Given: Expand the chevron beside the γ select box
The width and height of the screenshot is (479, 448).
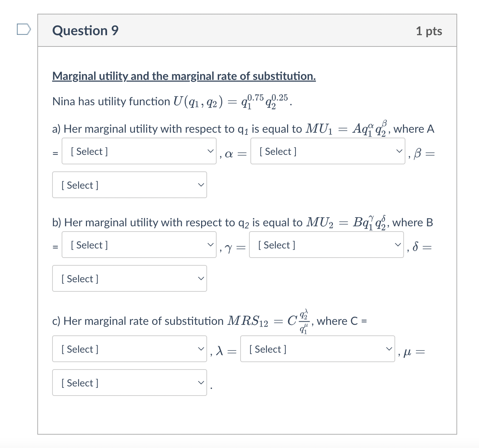Looking at the screenshot, I should point(398,245).
